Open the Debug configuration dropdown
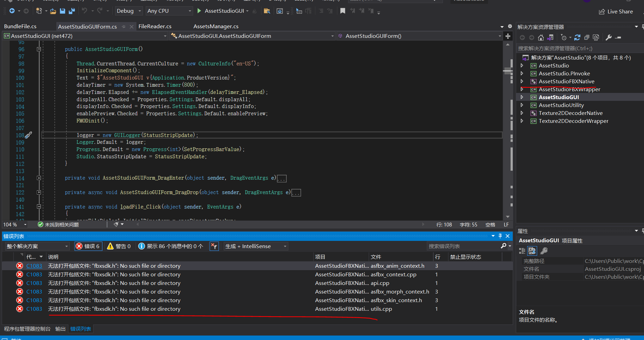Viewport: 644px width, 340px height. 129,11
